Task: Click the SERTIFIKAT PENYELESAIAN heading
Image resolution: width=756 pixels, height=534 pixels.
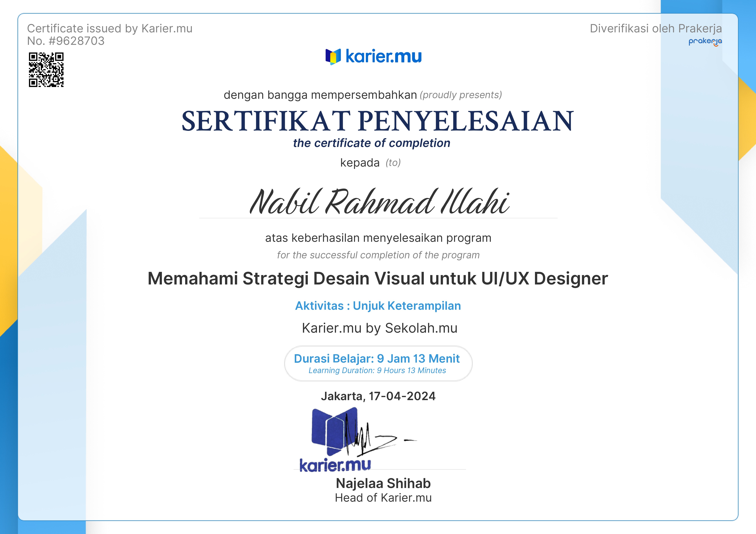Action: pos(378,121)
